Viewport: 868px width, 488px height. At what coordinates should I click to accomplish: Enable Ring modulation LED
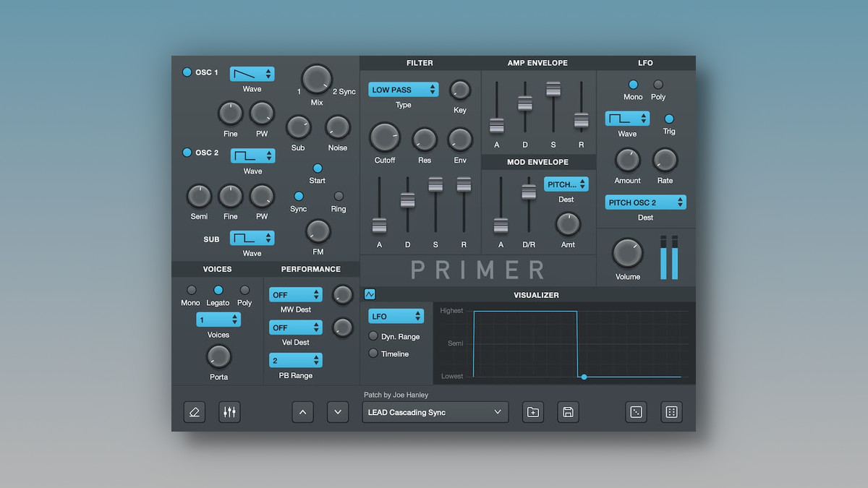[339, 196]
